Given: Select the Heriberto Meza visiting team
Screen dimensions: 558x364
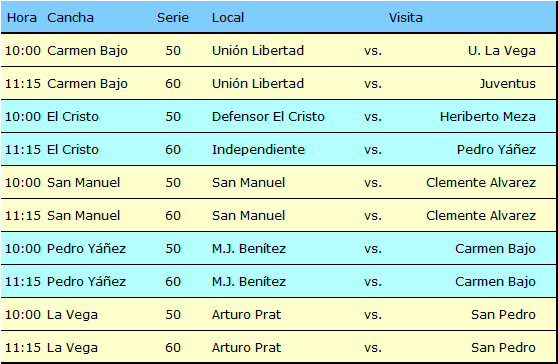Looking at the screenshot, I should pyautogui.click(x=488, y=117).
